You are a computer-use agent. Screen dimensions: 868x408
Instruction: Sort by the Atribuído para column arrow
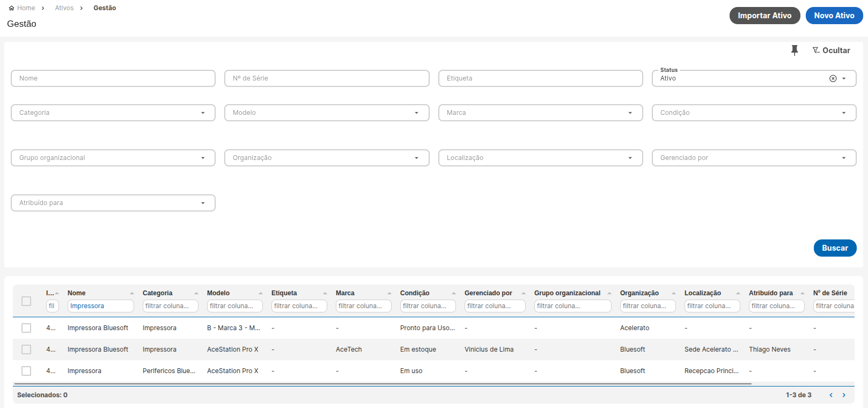803,293
